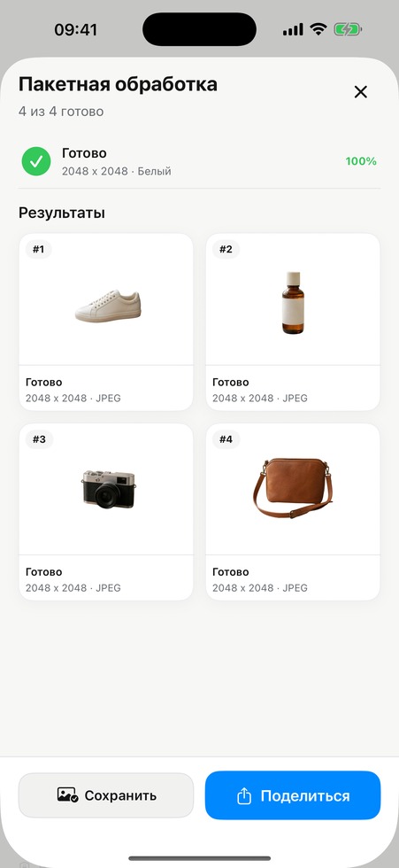This screenshot has height=868, width=399.
Task: Open the leather bag result image
Action: click(x=293, y=489)
